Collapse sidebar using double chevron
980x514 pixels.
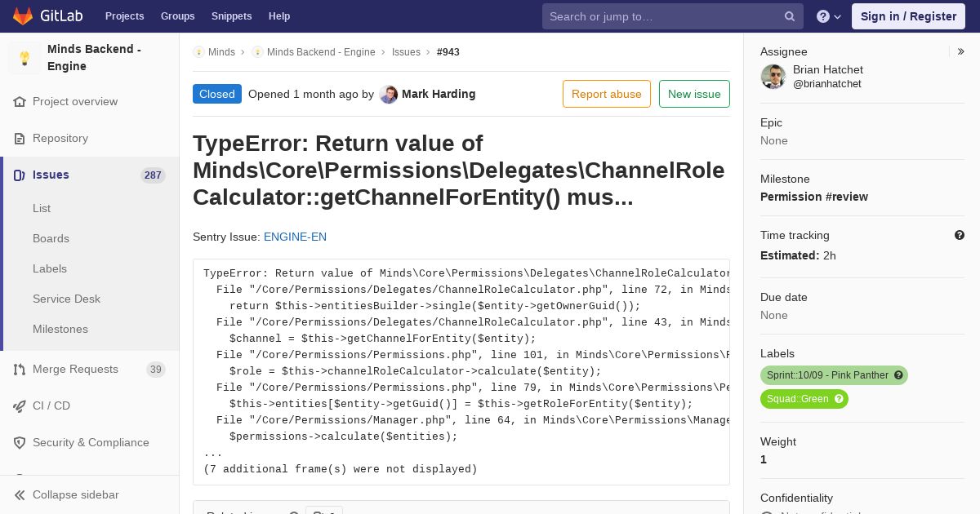click(20, 494)
